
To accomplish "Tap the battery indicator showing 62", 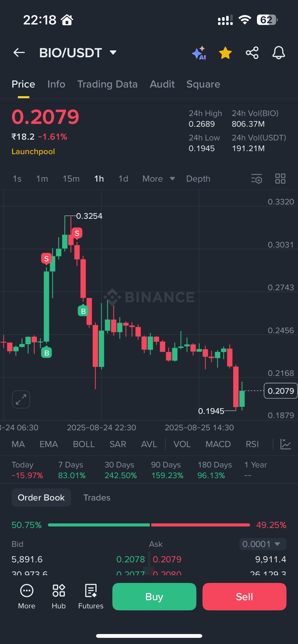I will click(267, 20).
